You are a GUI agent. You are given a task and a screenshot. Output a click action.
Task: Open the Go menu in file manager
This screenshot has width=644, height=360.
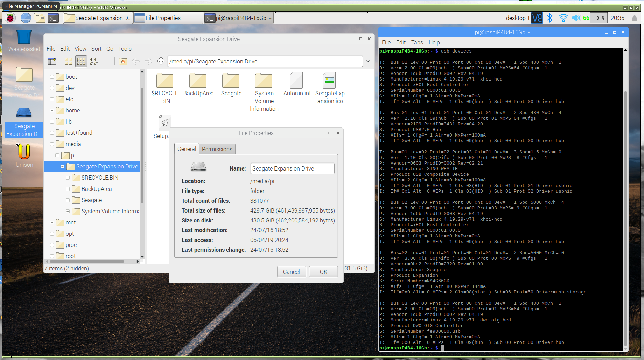pyautogui.click(x=110, y=49)
